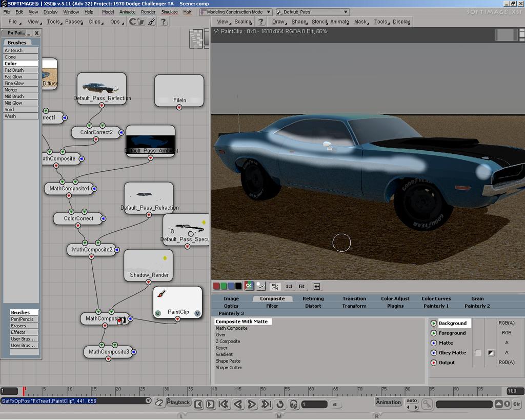Toggle BG/FG compare view icon

coord(275,286)
